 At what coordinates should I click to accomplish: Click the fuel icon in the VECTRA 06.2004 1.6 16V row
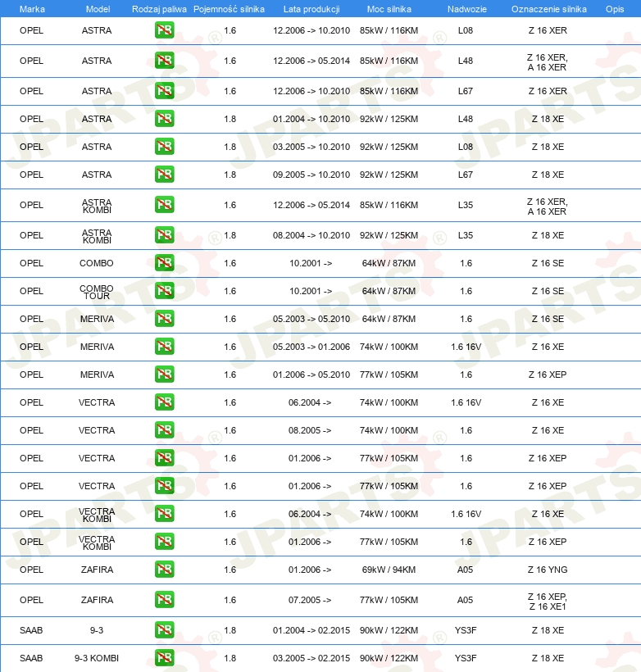click(164, 402)
